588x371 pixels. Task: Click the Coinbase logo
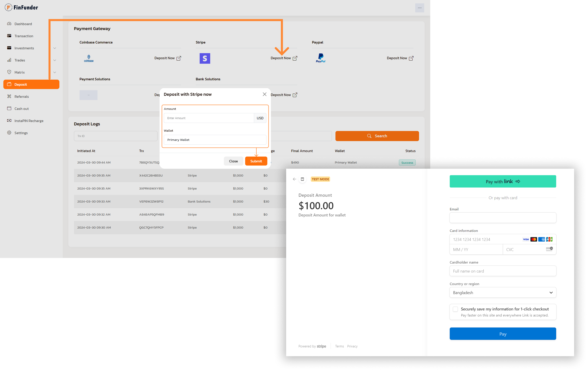point(89,58)
